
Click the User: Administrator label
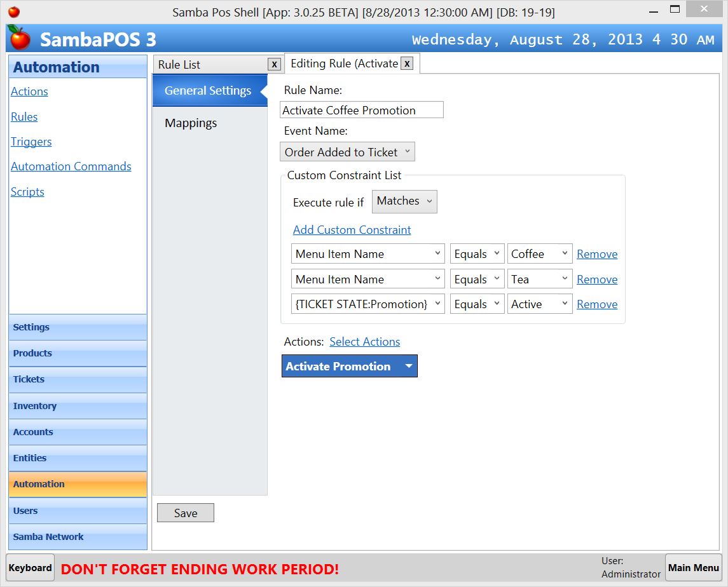click(631, 567)
